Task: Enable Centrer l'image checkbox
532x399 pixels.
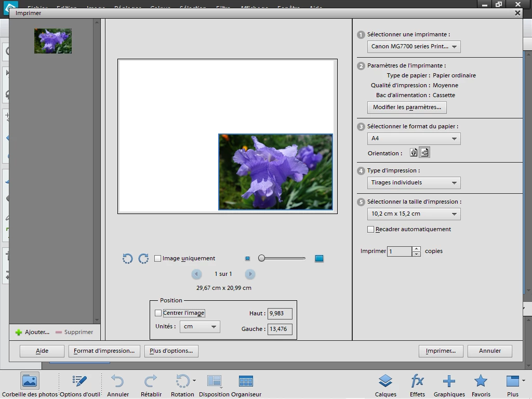Action: [x=158, y=313]
